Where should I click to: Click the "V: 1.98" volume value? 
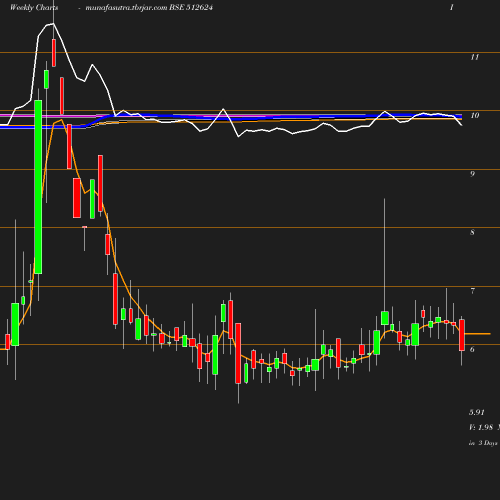click(x=481, y=427)
